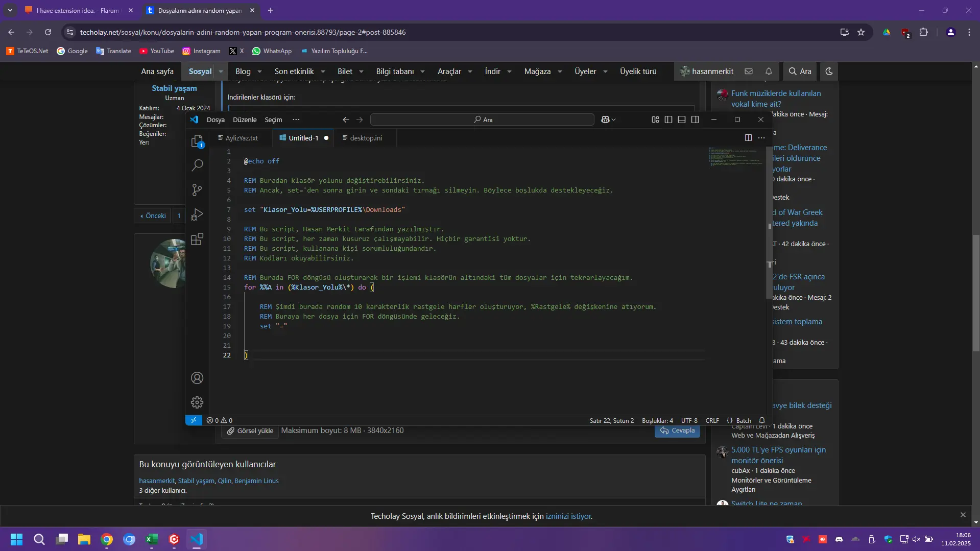This screenshot has height=551, width=980.
Task: Click the VS Code command center search box
Action: pos(482,119)
